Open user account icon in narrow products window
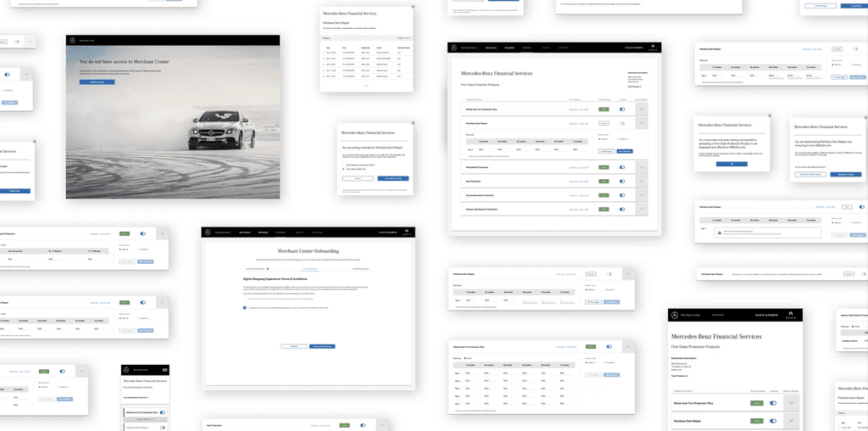The width and height of the screenshot is (868, 431). 790,314
